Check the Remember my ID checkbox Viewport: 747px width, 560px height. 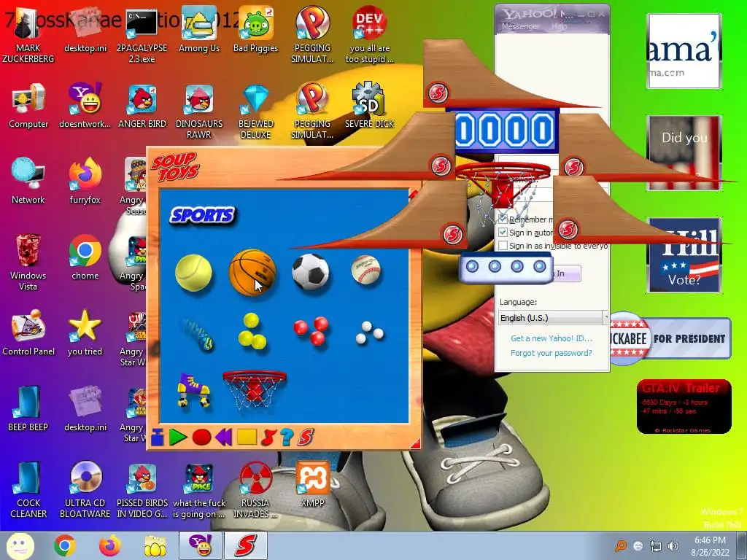coord(503,219)
